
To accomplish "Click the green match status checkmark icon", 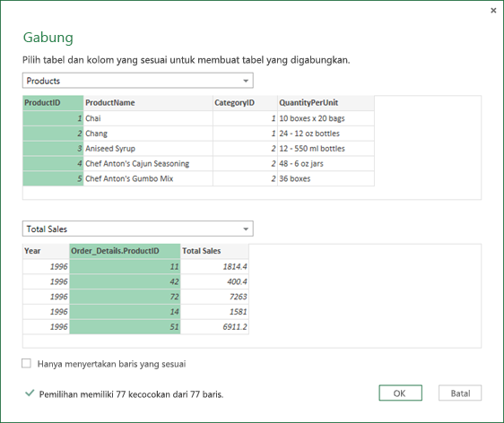I will [30, 393].
